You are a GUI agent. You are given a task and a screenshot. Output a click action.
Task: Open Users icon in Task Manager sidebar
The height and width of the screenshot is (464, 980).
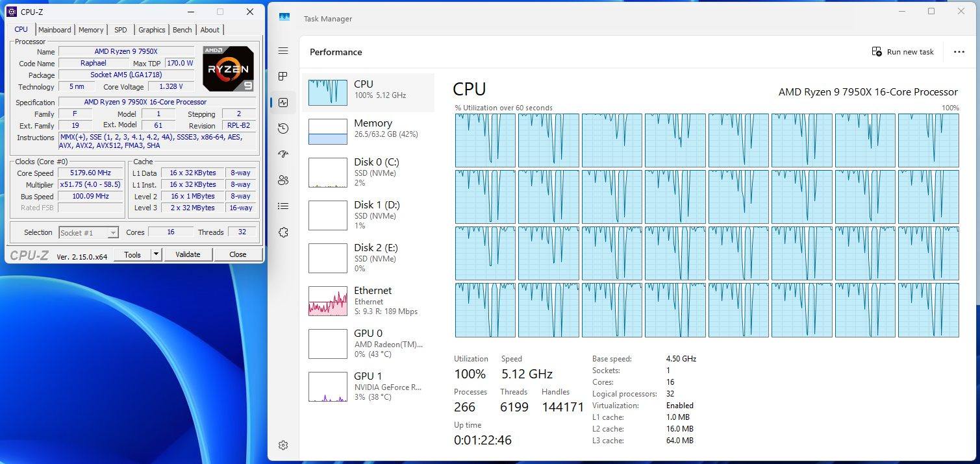[283, 180]
